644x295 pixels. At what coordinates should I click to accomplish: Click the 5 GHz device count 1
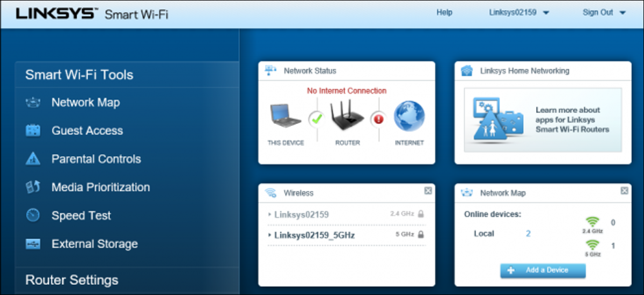613,246
